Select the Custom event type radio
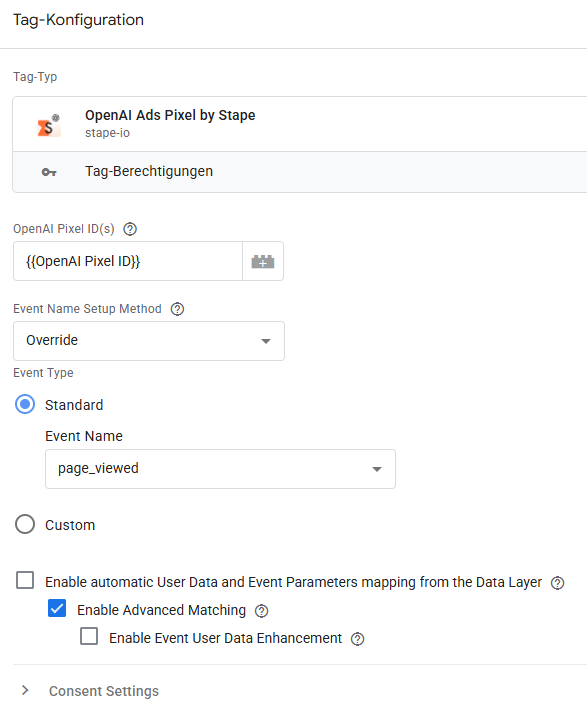Image resolution: width=587 pixels, height=708 pixels. point(25,524)
